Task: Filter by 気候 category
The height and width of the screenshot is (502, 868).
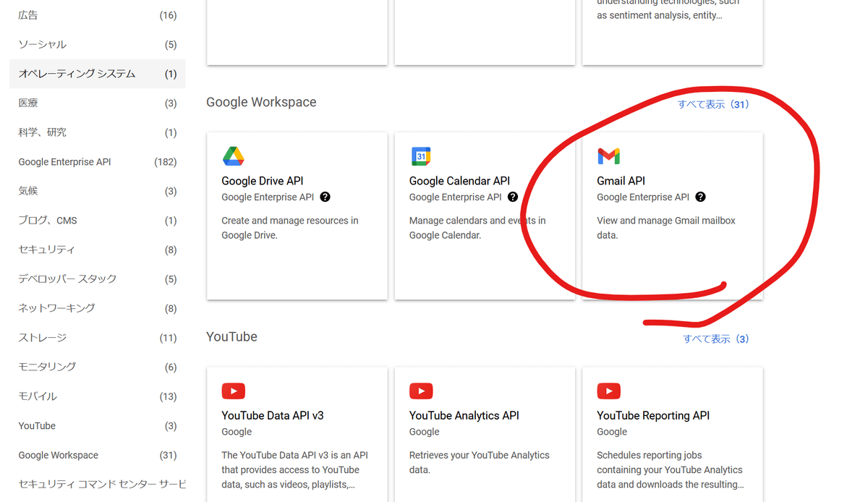Action: [x=98, y=191]
